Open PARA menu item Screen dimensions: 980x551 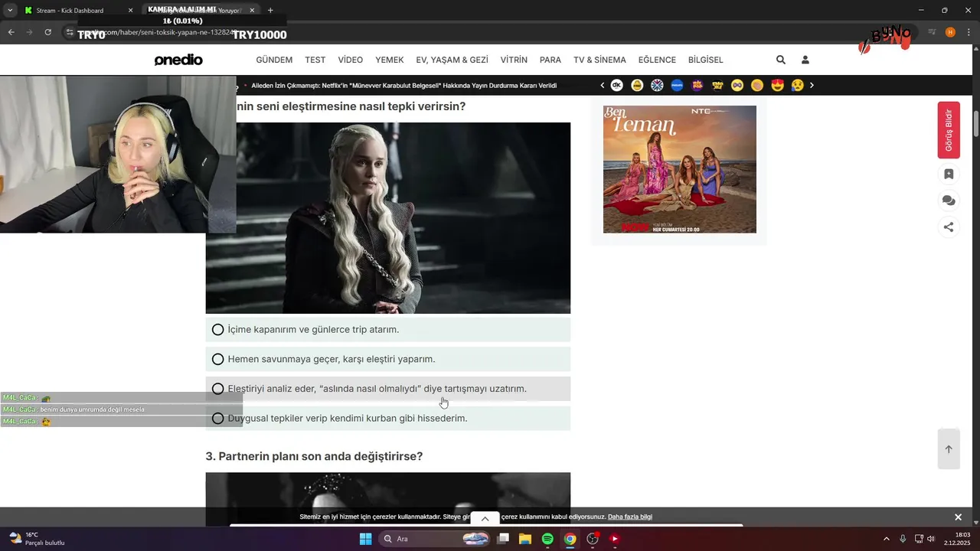click(x=550, y=60)
